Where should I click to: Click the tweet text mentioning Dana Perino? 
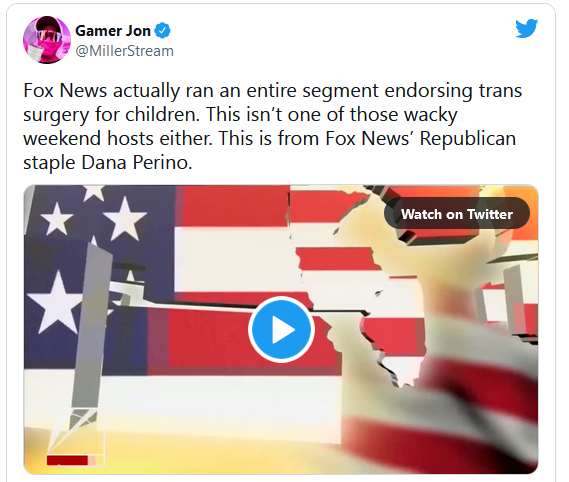click(x=107, y=162)
